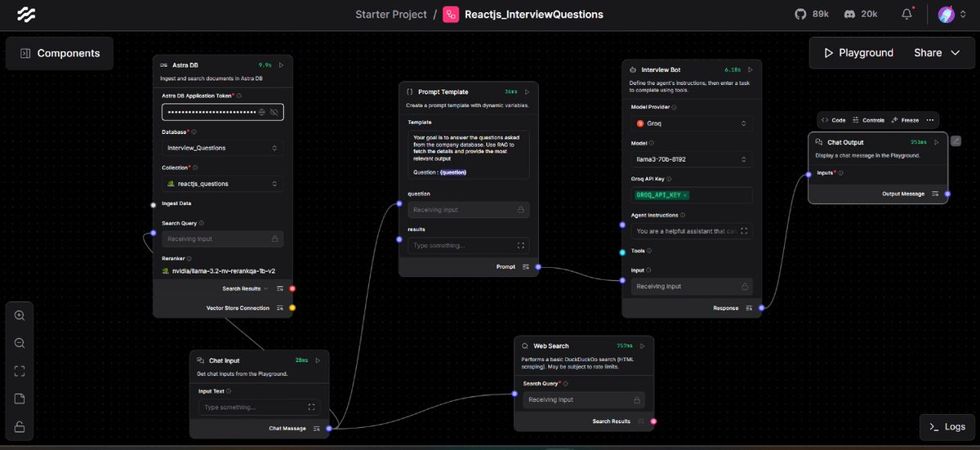Expand the results field in Prompt Template
This screenshot has width=980, height=450.
click(x=521, y=245)
